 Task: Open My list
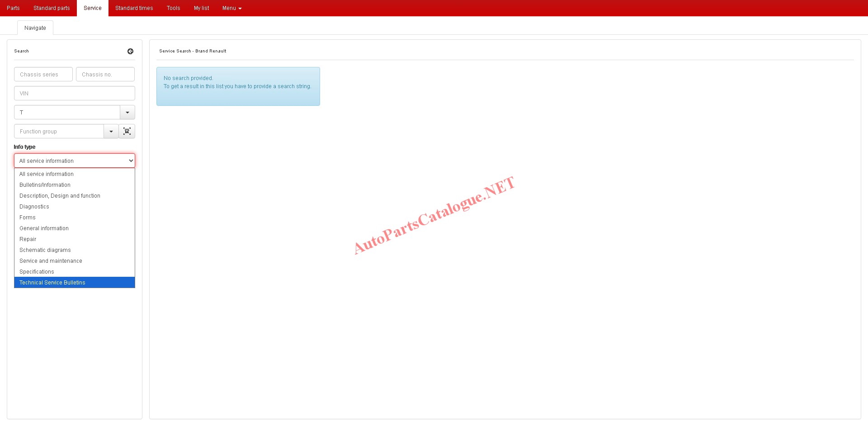click(201, 8)
